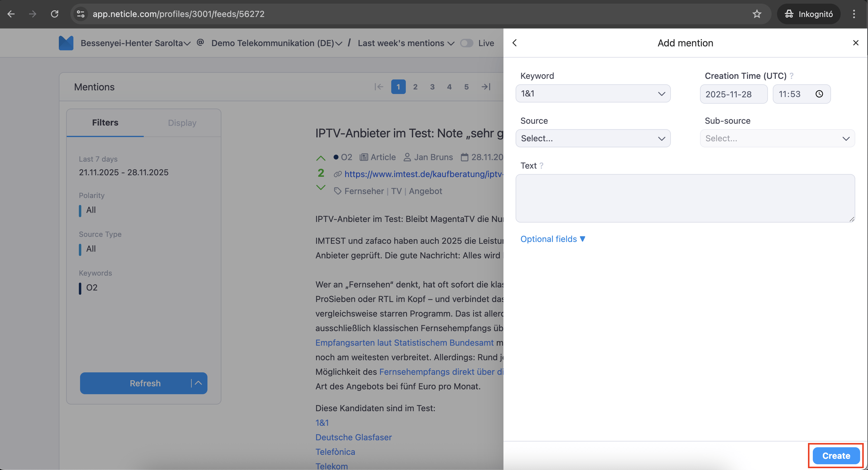Downvote the mention with green down arrow
The height and width of the screenshot is (470, 868).
tap(321, 187)
